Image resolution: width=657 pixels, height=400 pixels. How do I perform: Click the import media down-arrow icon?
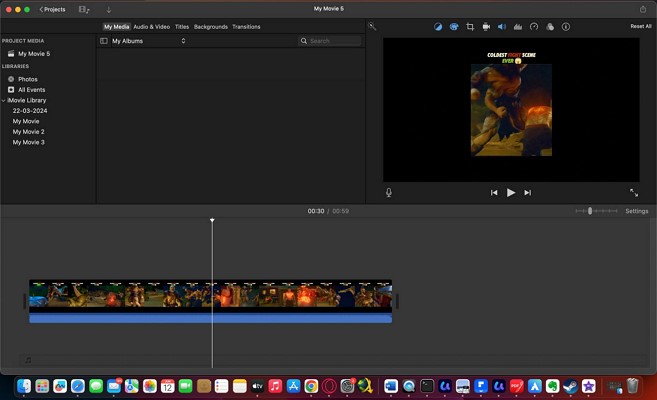109,9
